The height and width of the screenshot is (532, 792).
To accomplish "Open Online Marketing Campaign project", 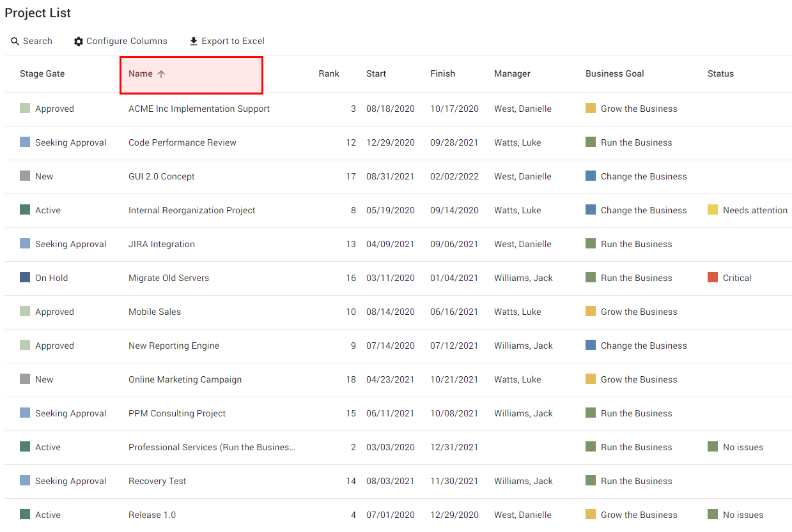I will tap(185, 380).
